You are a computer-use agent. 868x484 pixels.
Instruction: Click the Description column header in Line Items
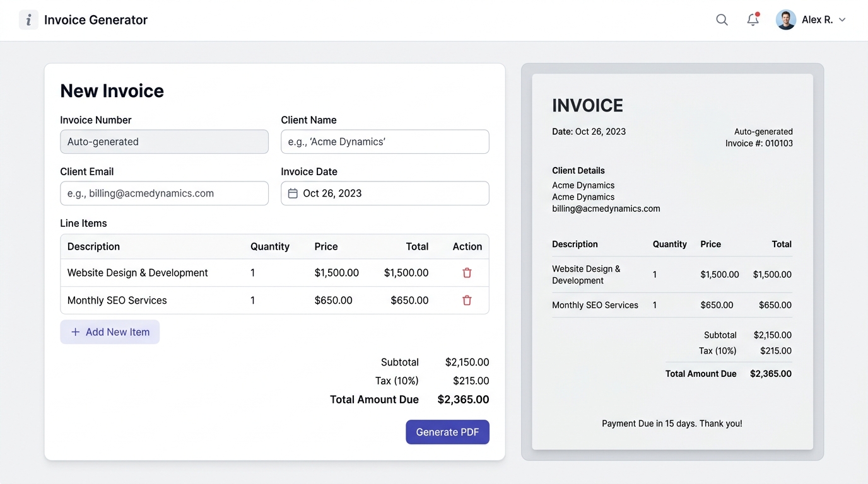pos(93,246)
